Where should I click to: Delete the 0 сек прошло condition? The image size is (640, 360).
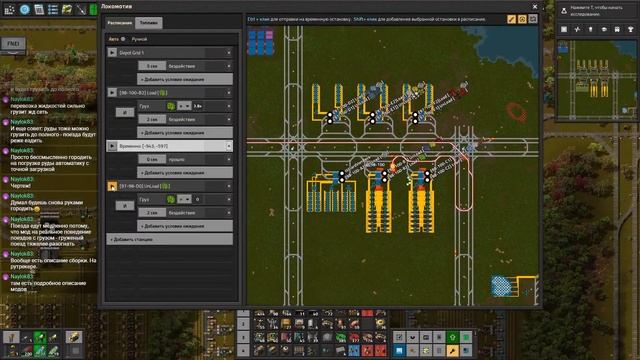(229, 159)
